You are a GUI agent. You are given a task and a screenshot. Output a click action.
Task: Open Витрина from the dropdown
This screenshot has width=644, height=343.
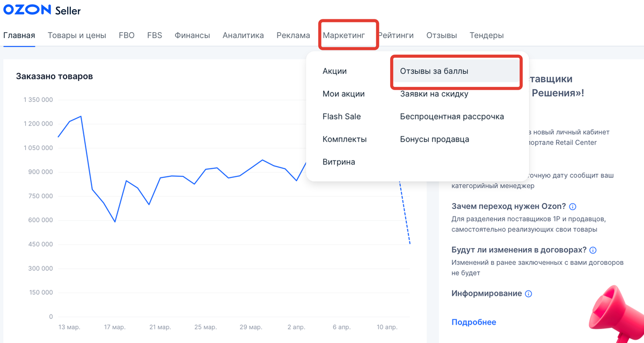[x=339, y=162]
